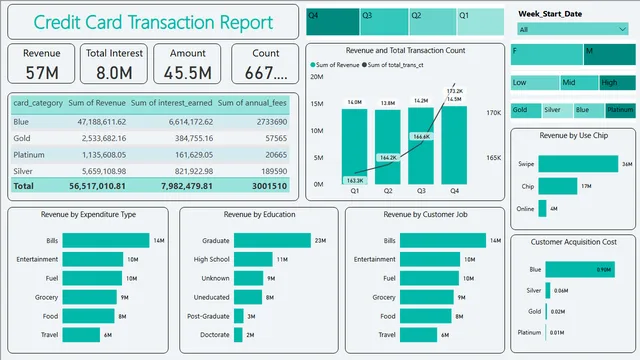Select Bills bar in Expenditure Type chart

point(106,240)
